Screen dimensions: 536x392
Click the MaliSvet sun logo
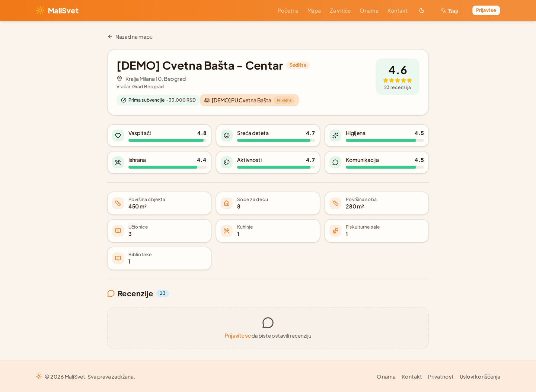tap(40, 10)
